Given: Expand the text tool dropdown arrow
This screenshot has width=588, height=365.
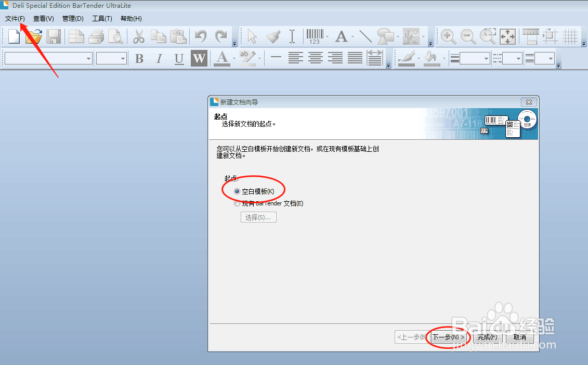Looking at the screenshot, I should click(353, 36).
